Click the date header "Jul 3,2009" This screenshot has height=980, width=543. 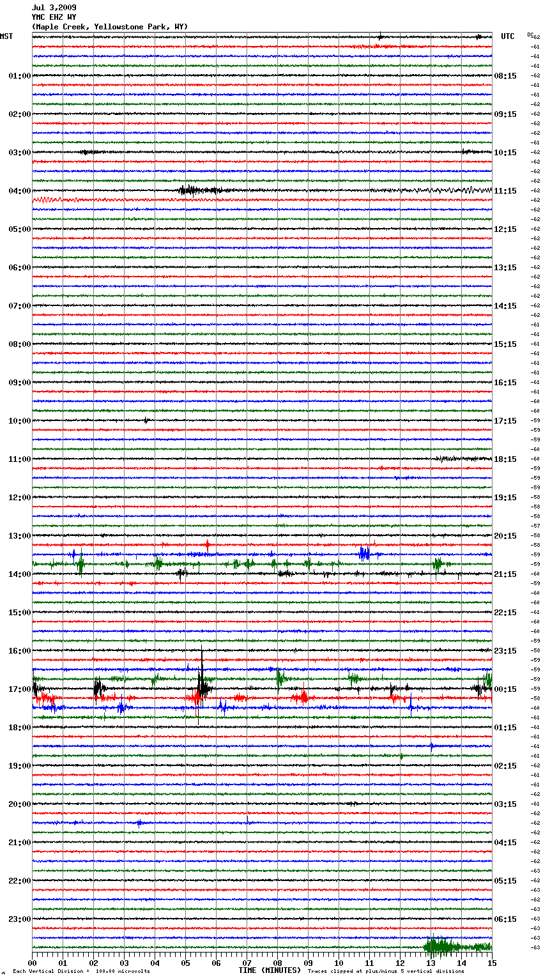54,8
